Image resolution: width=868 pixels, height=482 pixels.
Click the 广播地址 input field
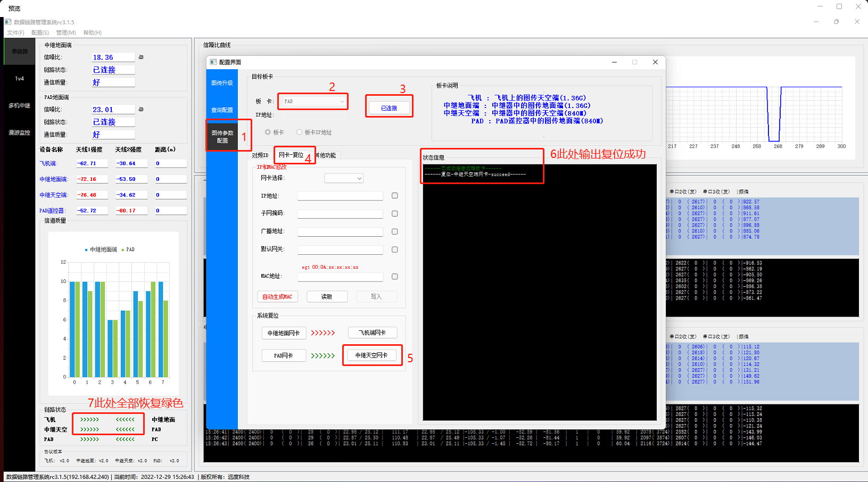pyautogui.click(x=340, y=232)
